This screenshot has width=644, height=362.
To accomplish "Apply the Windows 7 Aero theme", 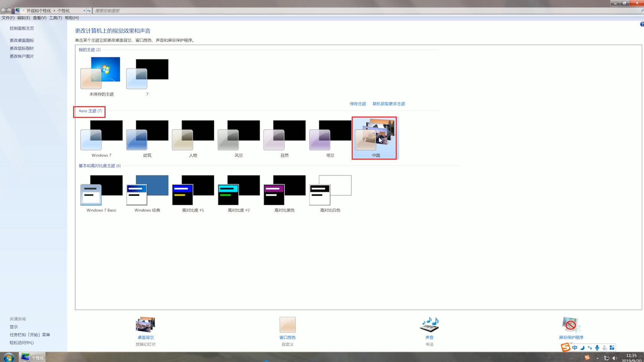I will 101,138.
